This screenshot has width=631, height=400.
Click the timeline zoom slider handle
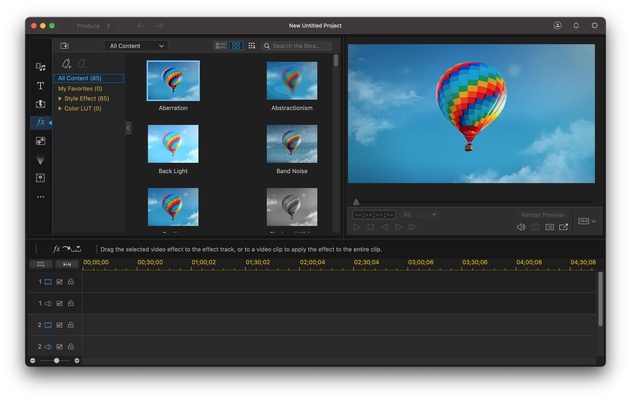click(x=56, y=360)
